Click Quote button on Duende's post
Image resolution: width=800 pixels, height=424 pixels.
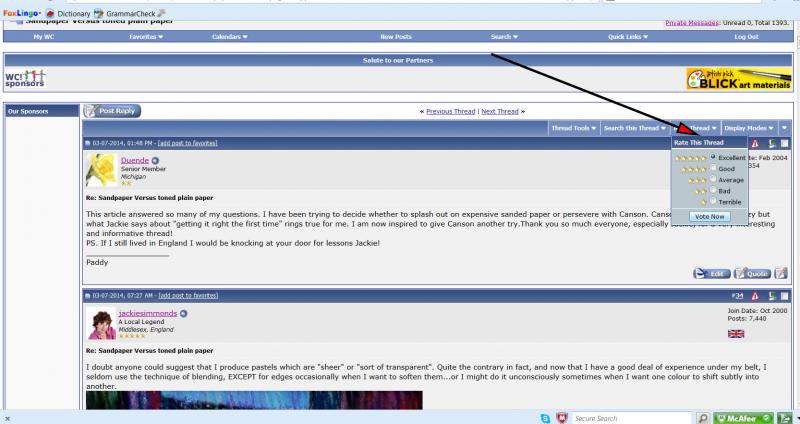pyautogui.click(x=753, y=273)
